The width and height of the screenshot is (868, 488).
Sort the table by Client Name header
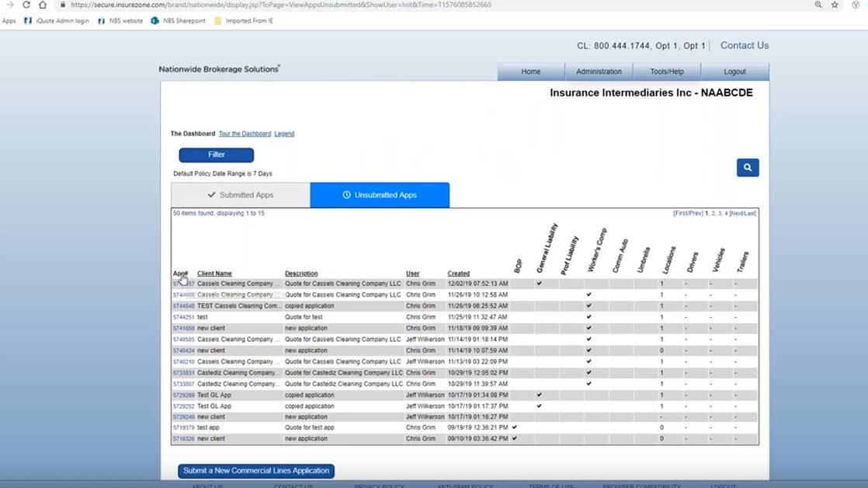tap(214, 274)
